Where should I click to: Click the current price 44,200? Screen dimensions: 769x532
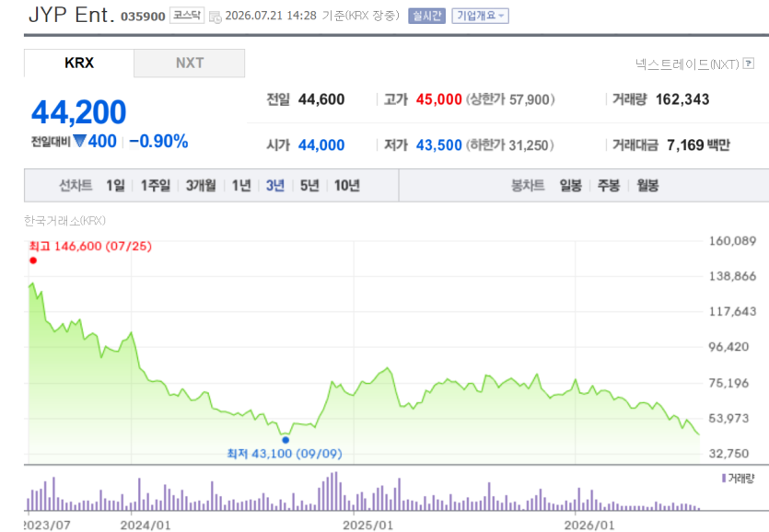(79, 112)
